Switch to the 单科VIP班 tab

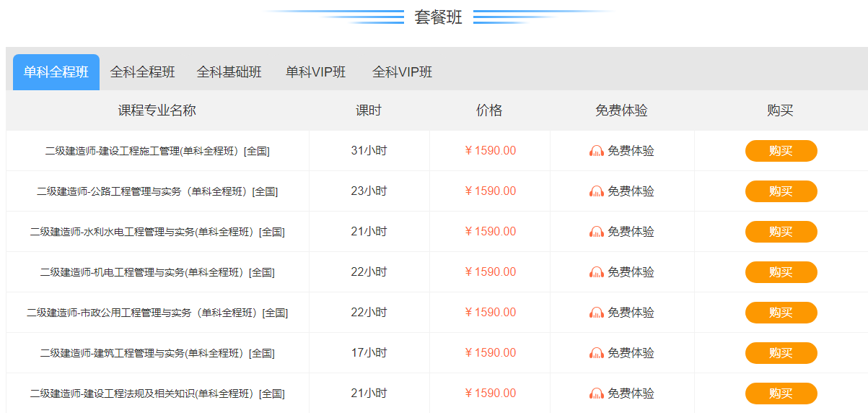316,72
